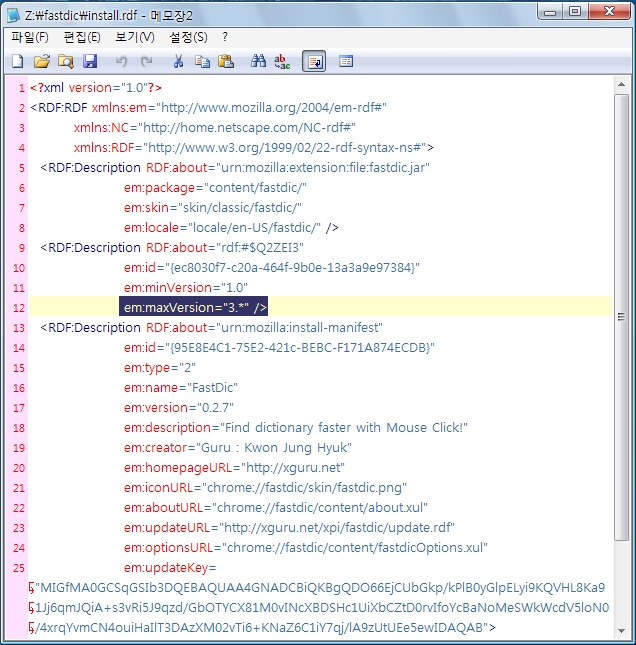Click em:id {ec8030f7-c20a-464f-9b0e-13a3a9e97384} line
636x645 pixels.
272,268
